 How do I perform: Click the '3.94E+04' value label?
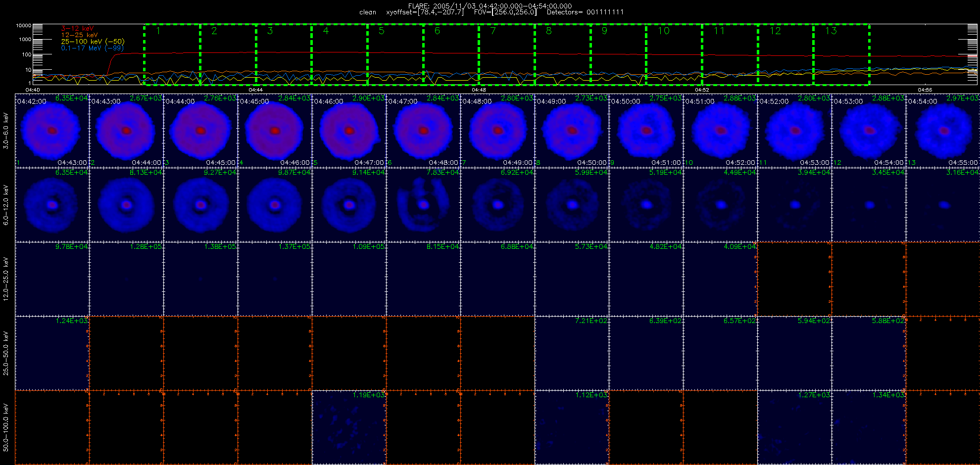point(814,172)
